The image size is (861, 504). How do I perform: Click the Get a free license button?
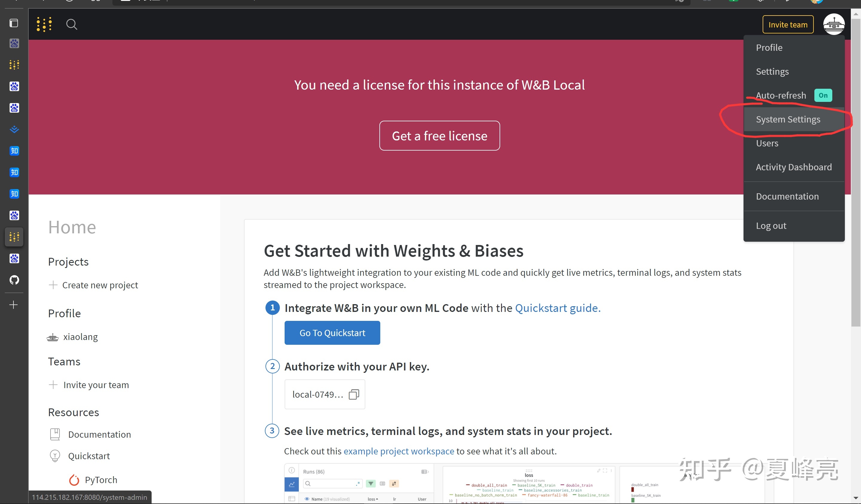point(439,136)
